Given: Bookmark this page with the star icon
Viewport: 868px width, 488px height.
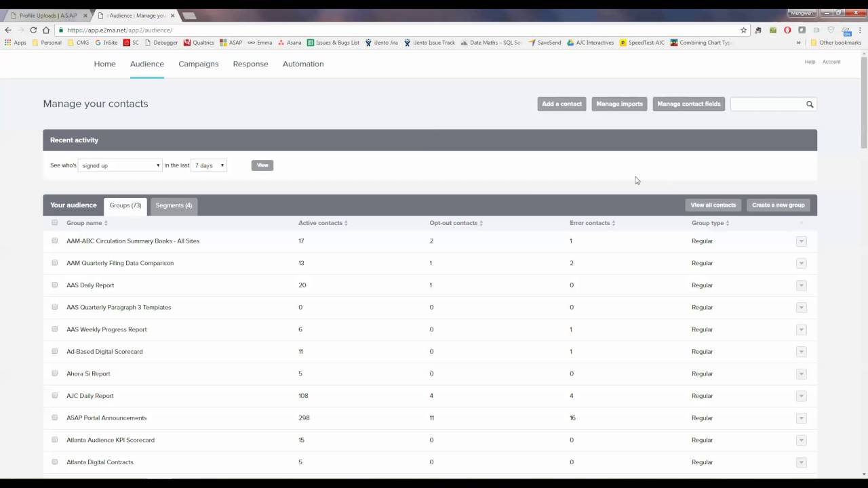Looking at the screenshot, I should tap(744, 30).
